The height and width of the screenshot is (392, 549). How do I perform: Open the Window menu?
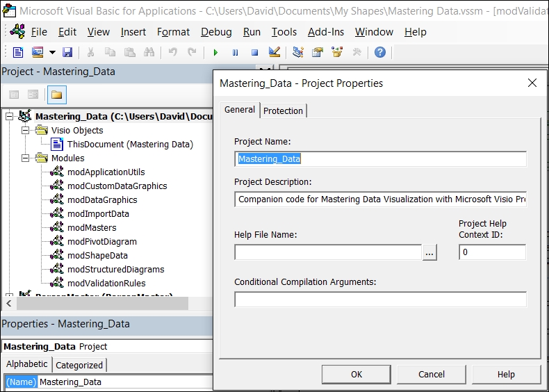[374, 32]
